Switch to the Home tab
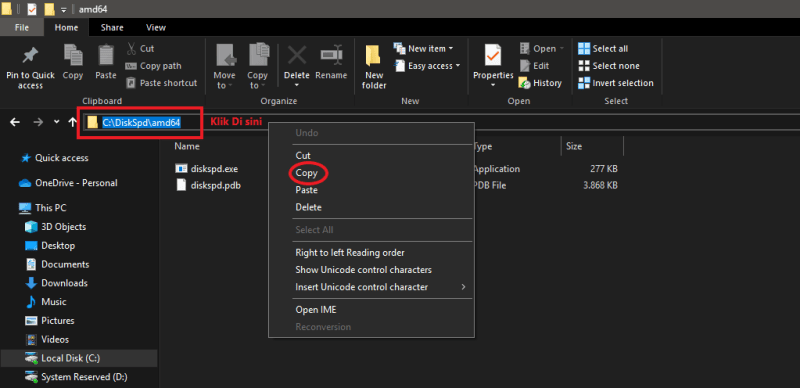The width and height of the screenshot is (800, 388). click(66, 28)
